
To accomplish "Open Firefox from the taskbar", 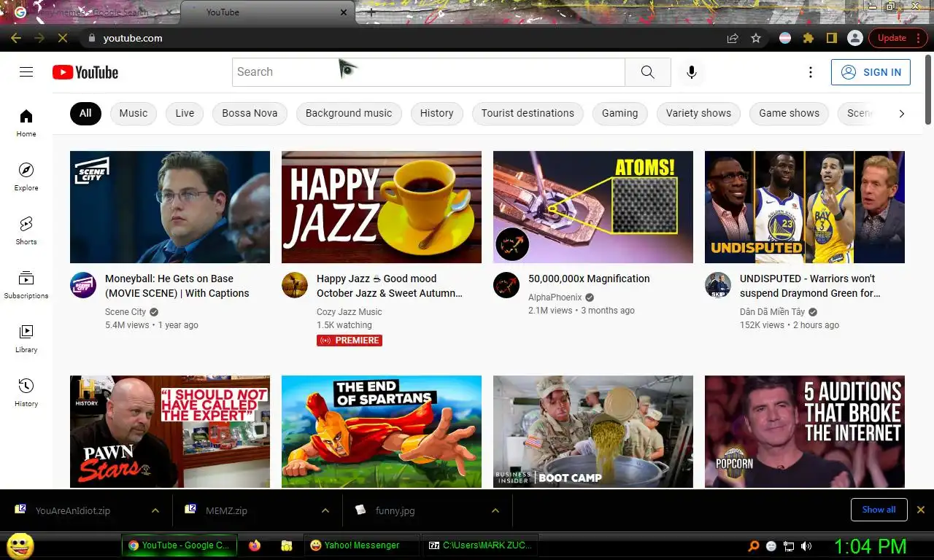I will 255,545.
